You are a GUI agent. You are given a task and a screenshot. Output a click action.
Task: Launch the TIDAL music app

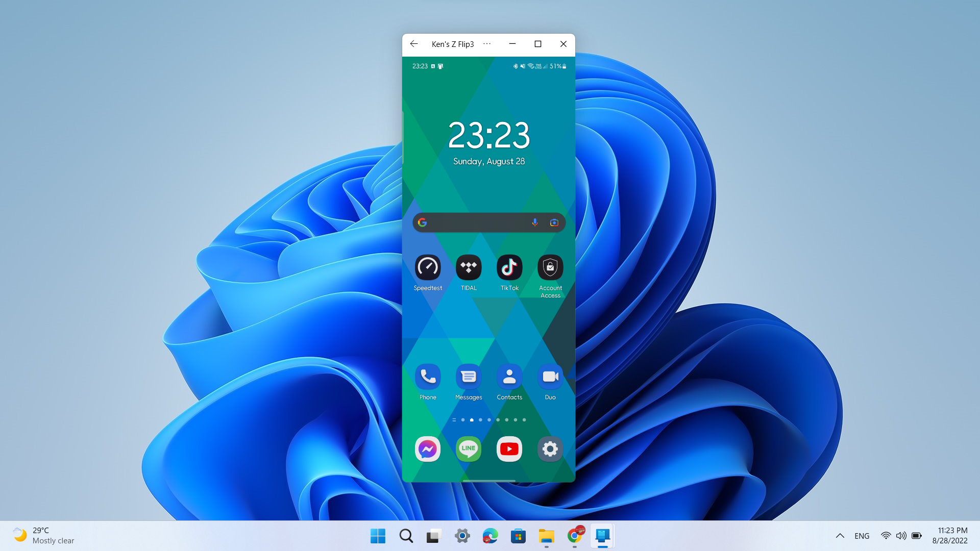coord(468,267)
